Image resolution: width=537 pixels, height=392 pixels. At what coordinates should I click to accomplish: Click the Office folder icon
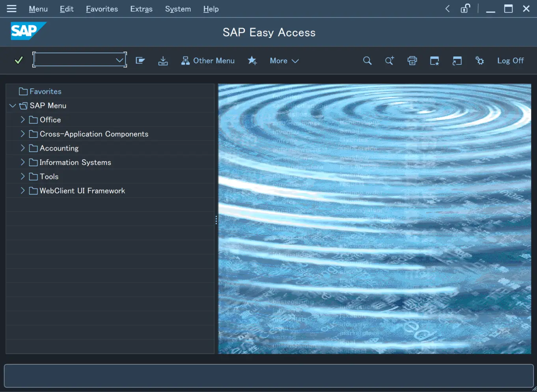(x=34, y=119)
